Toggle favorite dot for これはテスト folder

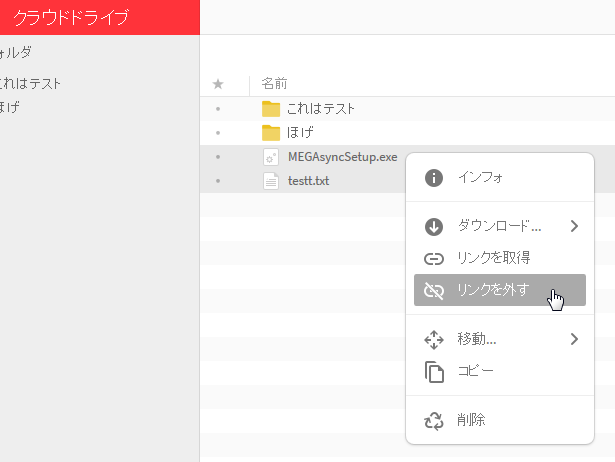point(218,109)
